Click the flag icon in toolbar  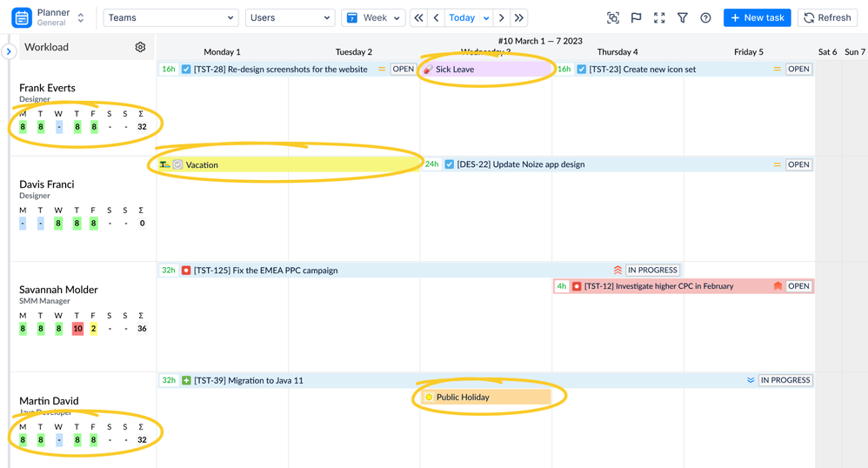(636, 17)
